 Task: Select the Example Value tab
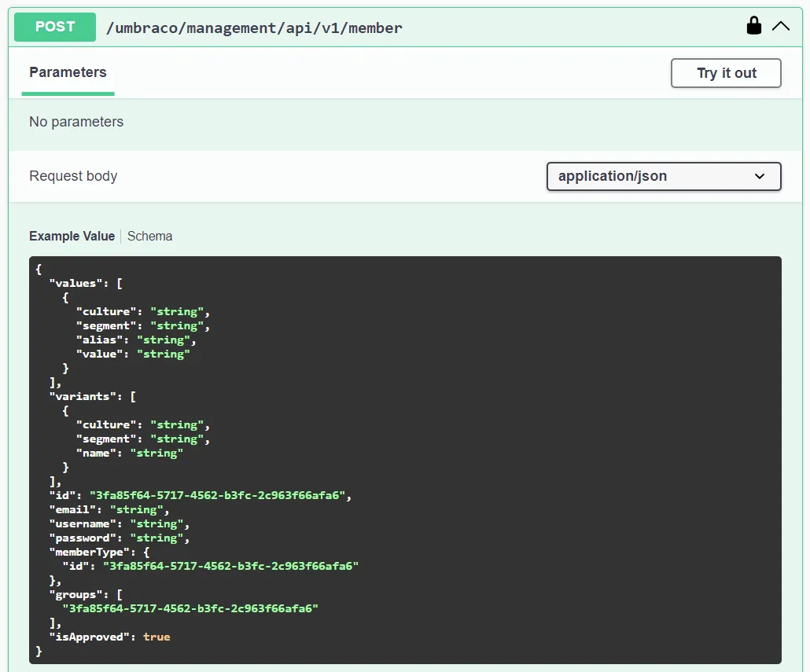pos(72,236)
